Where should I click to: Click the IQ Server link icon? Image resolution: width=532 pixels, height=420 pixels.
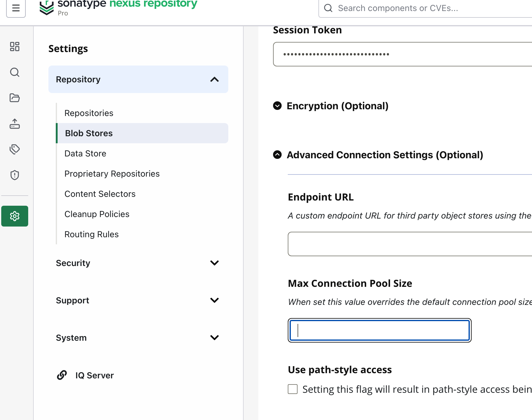click(x=62, y=375)
